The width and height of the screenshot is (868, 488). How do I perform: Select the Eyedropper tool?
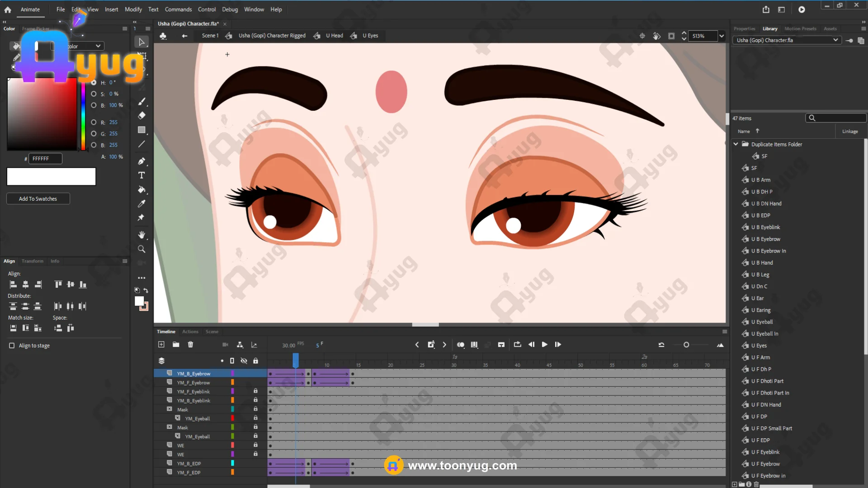pos(142,204)
